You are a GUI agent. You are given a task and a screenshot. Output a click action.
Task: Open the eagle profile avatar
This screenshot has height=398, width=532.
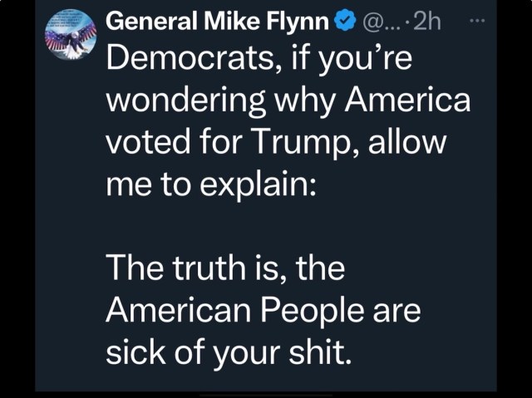(x=69, y=36)
